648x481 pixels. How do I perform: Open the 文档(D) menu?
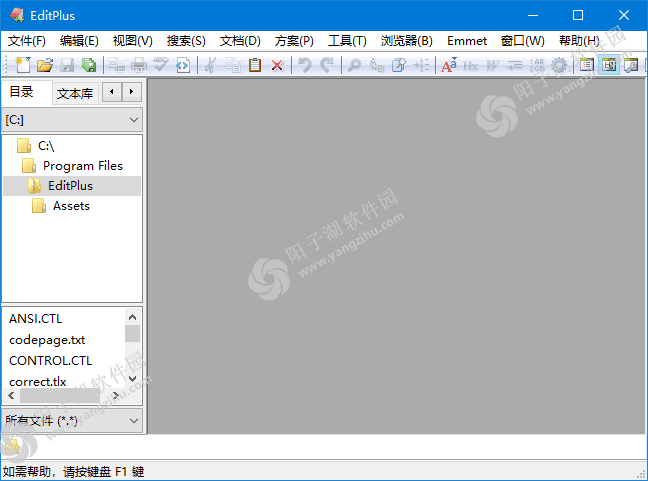coord(240,41)
